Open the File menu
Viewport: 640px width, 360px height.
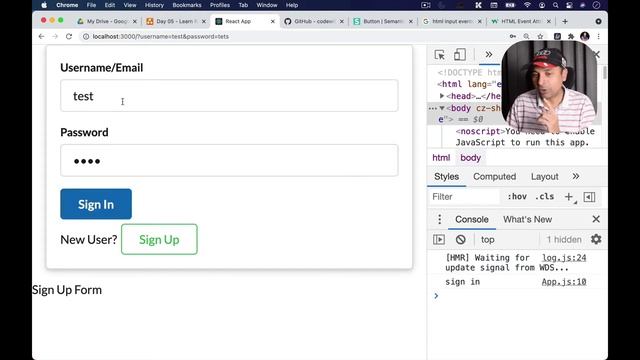91,5
